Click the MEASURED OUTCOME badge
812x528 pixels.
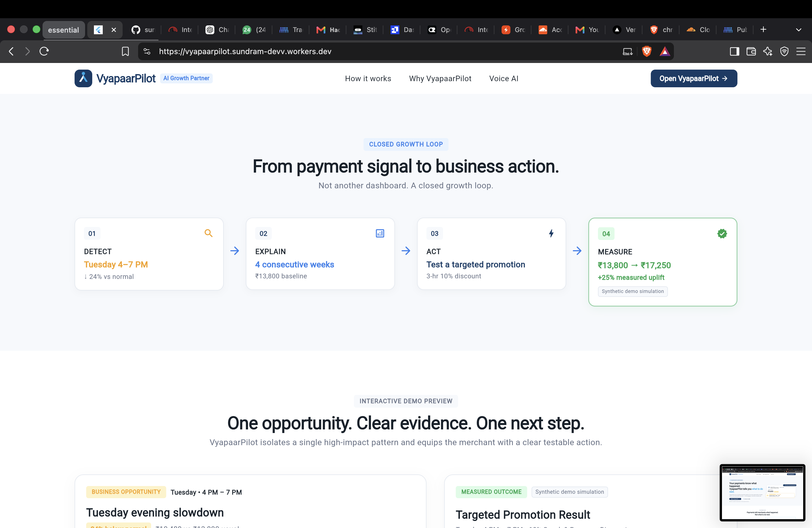click(x=491, y=492)
